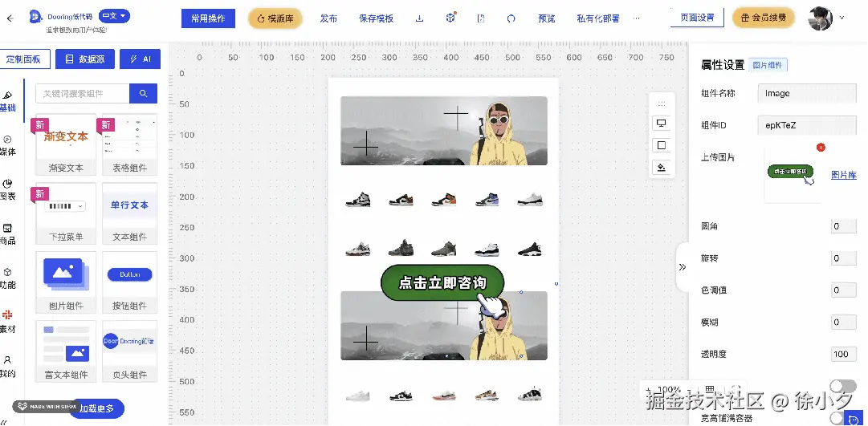Switch to the 商品 sidebar tab
Viewport: 868px width, 426px height.
click(7, 234)
